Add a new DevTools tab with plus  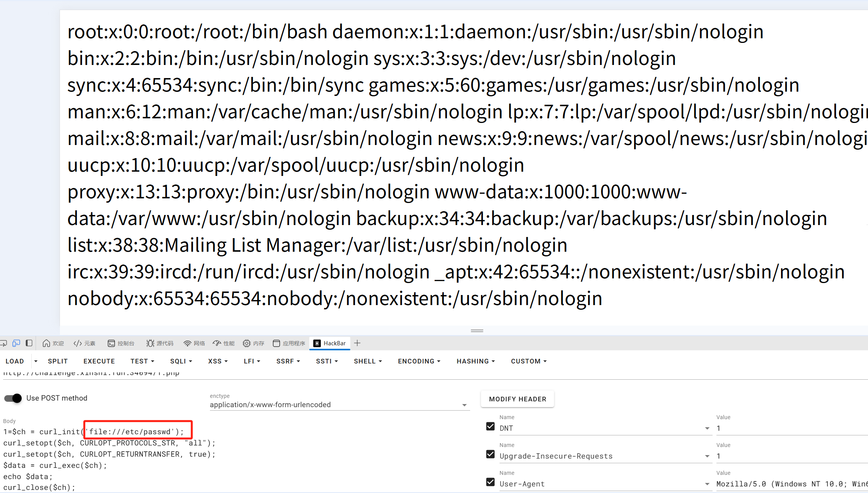[357, 343]
